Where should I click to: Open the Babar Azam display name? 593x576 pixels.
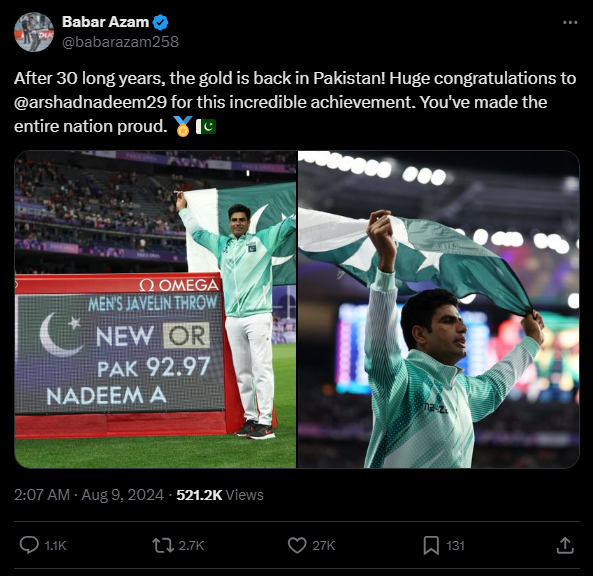106,22
